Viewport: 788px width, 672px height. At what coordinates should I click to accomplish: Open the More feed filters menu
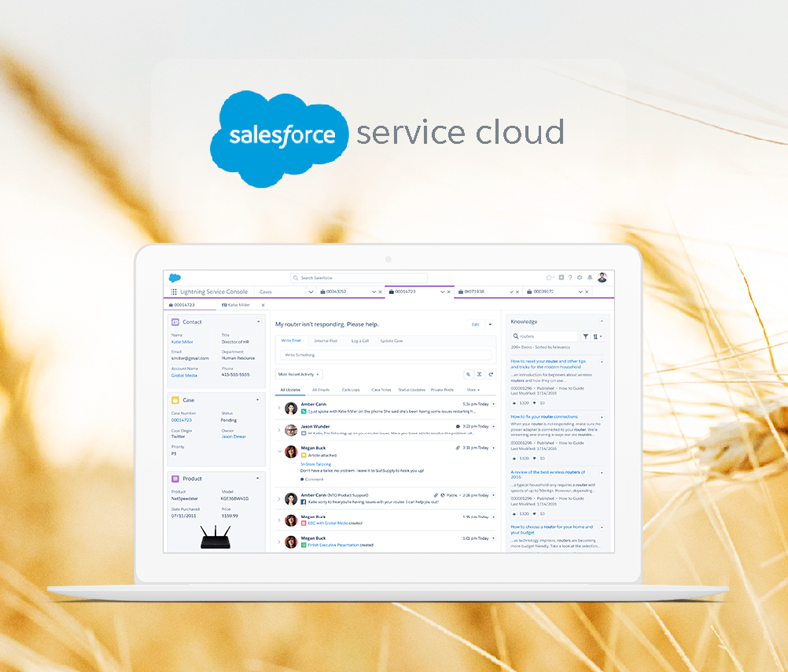click(473, 391)
